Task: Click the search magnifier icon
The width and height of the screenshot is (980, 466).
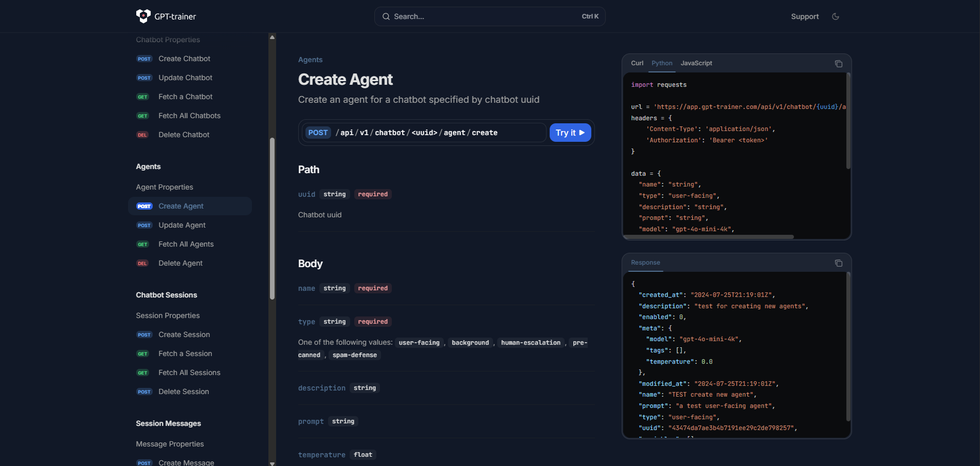Action: pyautogui.click(x=386, y=16)
